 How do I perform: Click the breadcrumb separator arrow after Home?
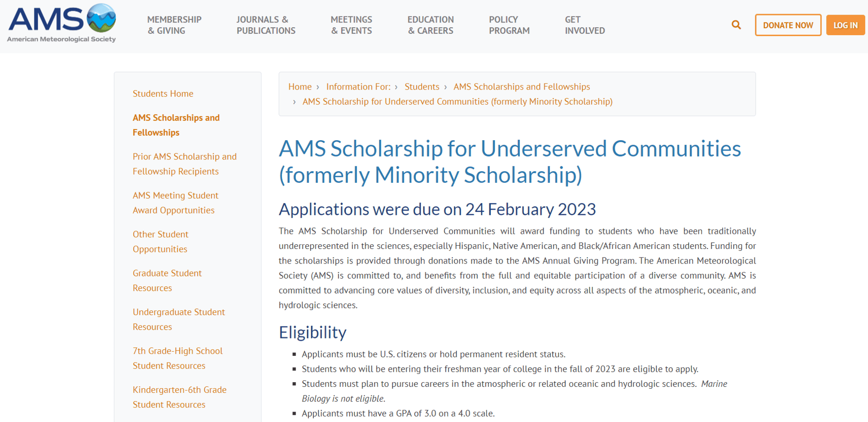coord(318,87)
